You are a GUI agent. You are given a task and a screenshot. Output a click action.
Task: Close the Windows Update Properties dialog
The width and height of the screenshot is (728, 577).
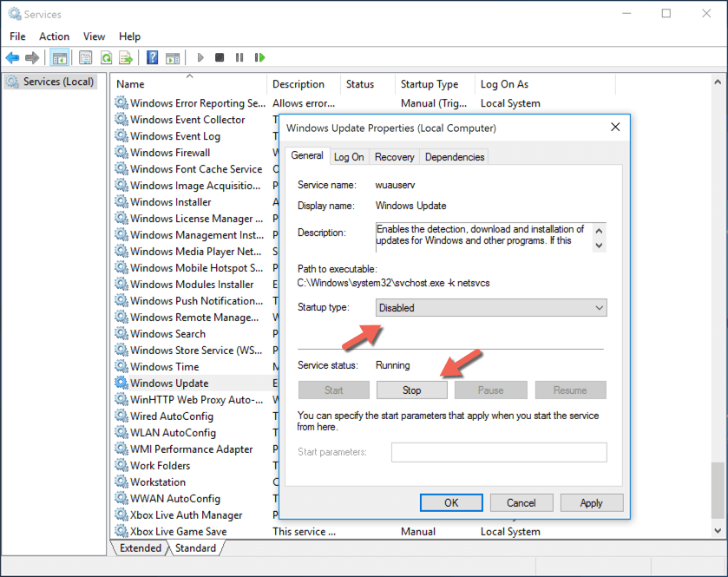click(x=615, y=127)
